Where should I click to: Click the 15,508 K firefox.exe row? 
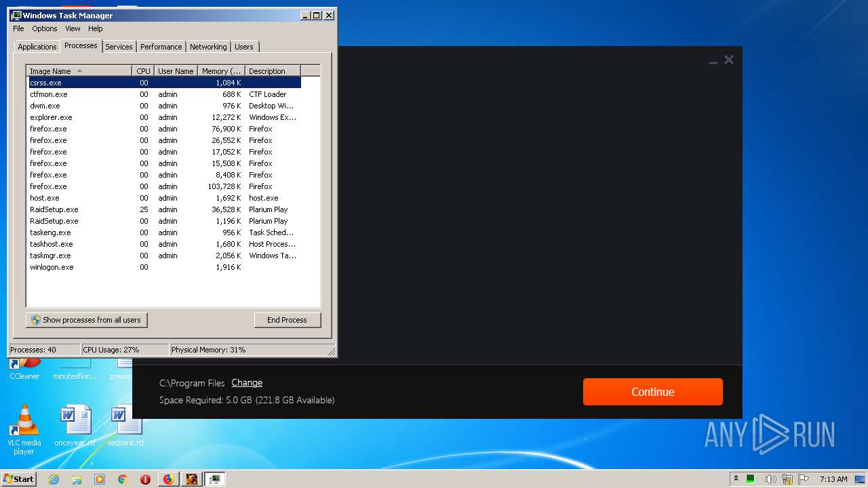pyautogui.click(x=163, y=163)
